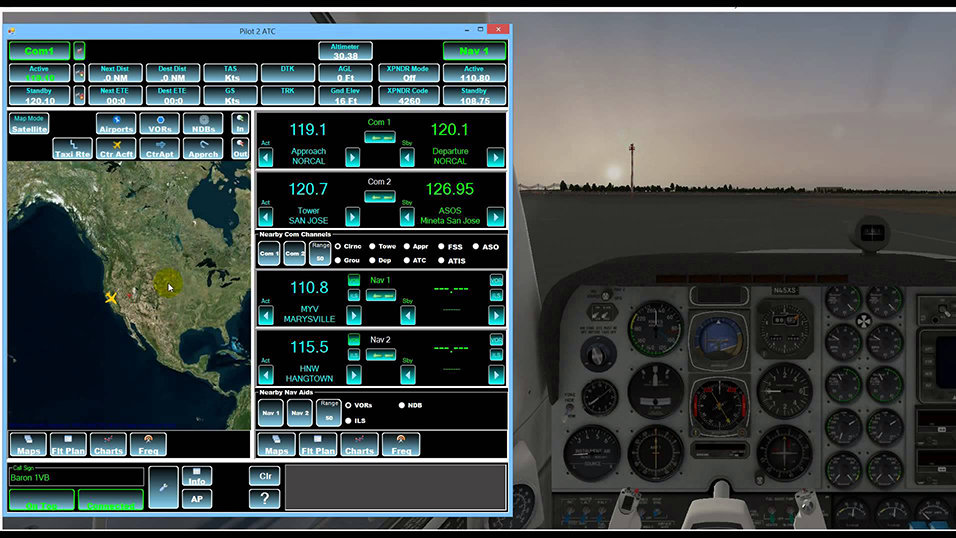Zoom Out on the map
956x538 pixels.
[240, 148]
